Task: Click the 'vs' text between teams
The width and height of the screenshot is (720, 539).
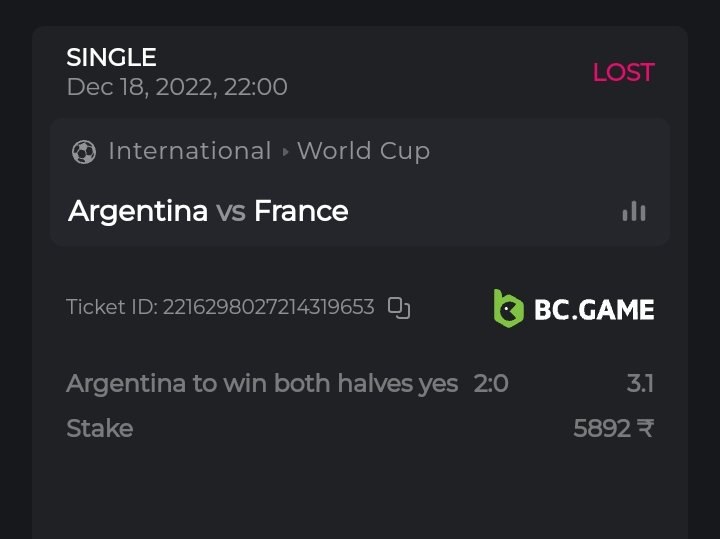Action: 231,211
